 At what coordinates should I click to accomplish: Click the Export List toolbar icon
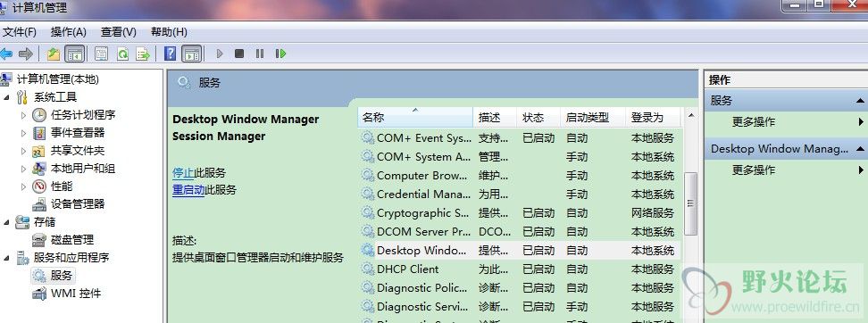click(144, 54)
